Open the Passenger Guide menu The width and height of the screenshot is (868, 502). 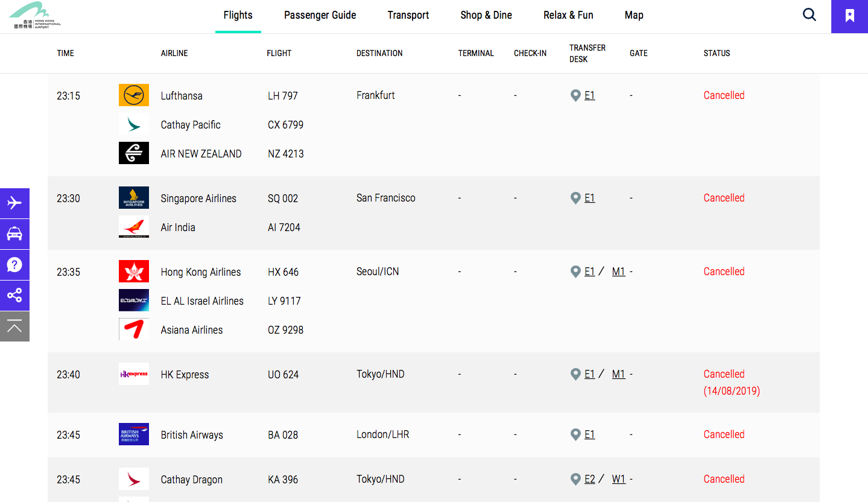(320, 15)
